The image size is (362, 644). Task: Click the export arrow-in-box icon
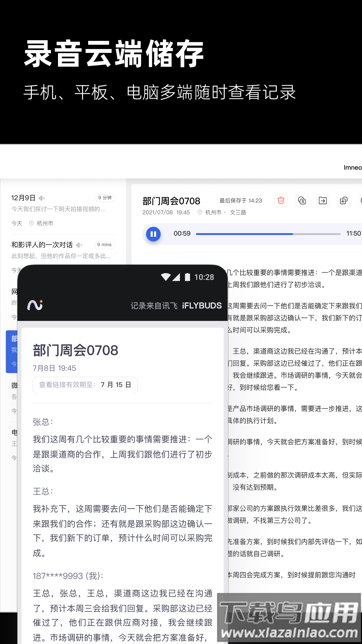click(x=323, y=201)
